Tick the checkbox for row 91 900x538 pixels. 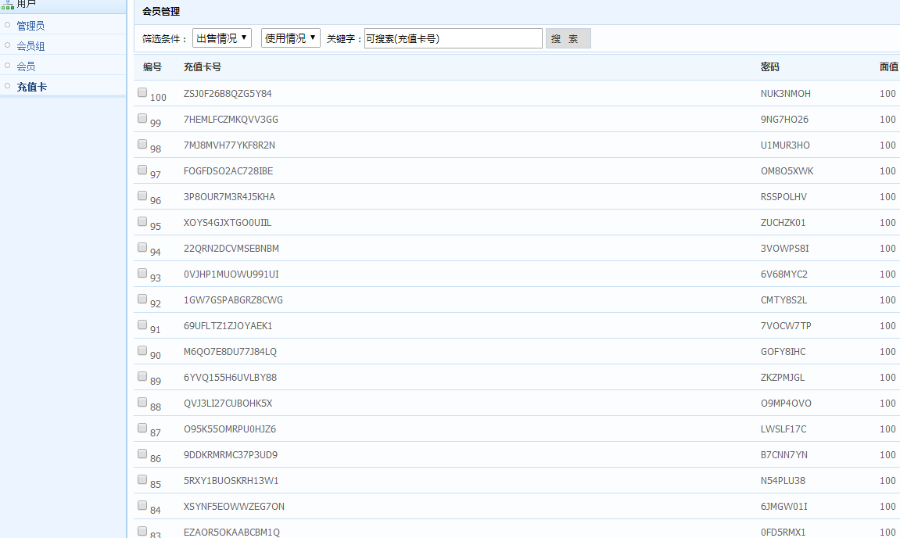(142, 325)
